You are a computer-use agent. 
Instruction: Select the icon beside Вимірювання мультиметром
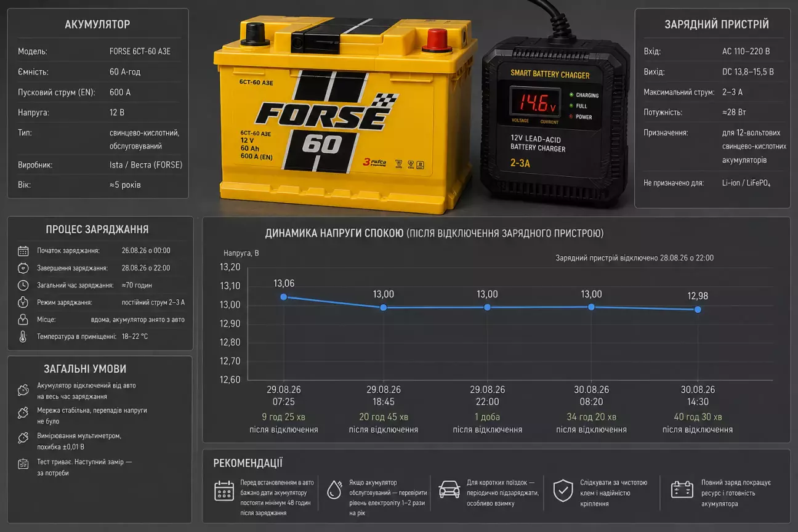pyautogui.click(x=23, y=438)
